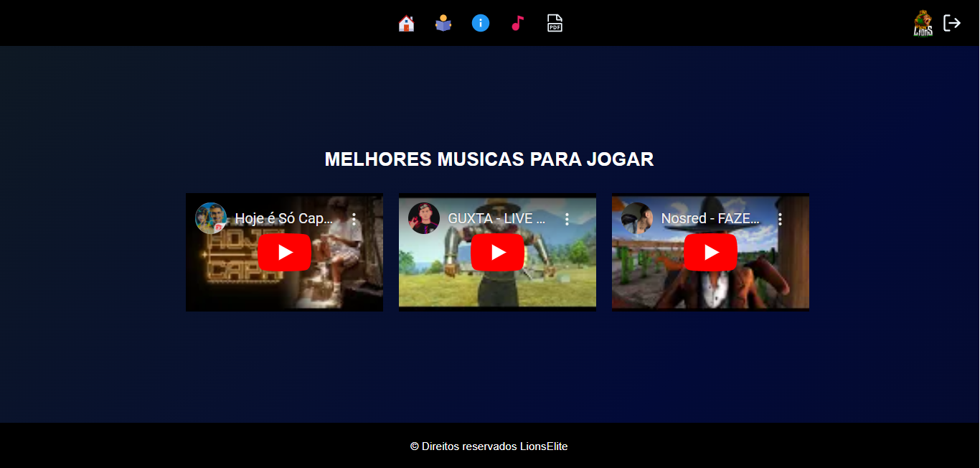Open more options on Nosred FAZE video
The width and height of the screenshot is (980, 468).
780,218
